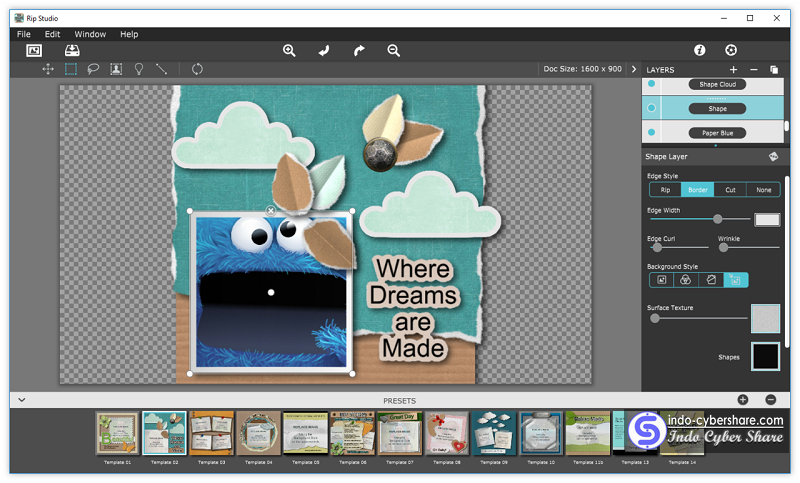The width and height of the screenshot is (800, 483).
Task: Click the save/export tray icon
Action: click(x=72, y=50)
